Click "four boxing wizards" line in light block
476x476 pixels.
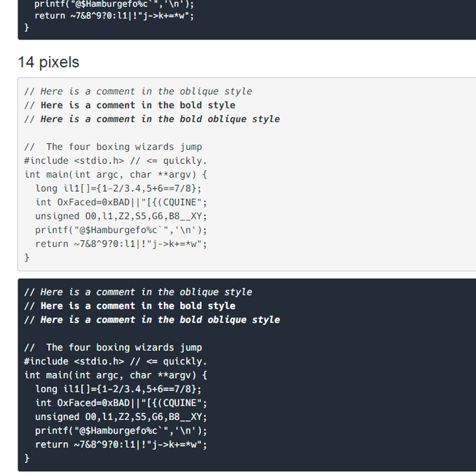113,147
